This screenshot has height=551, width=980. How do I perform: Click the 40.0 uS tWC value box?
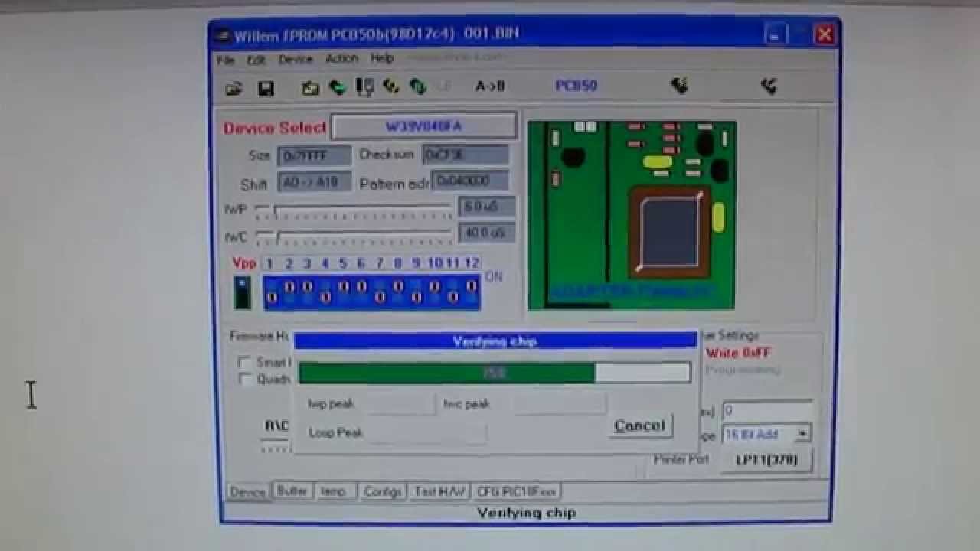(x=485, y=233)
